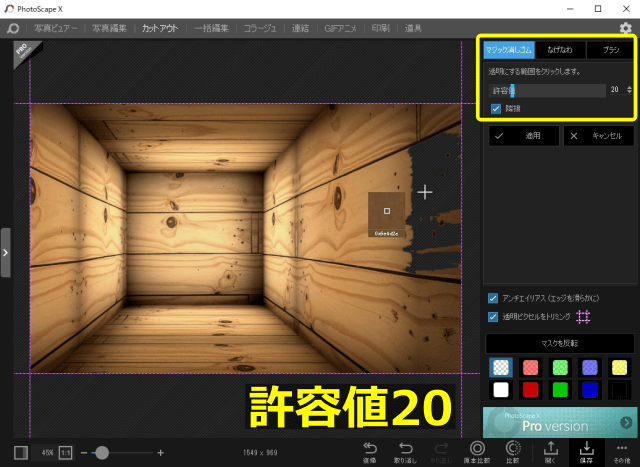Click the 開く open icon

[551, 452]
